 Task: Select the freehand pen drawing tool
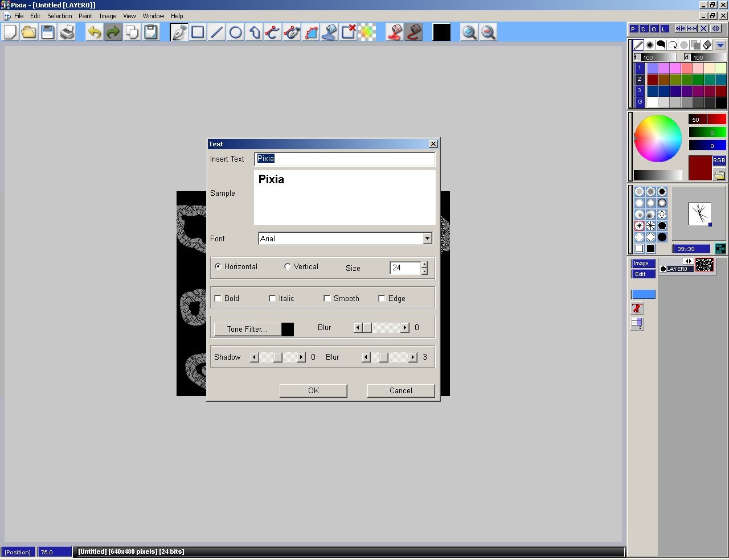(x=179, y=32)
